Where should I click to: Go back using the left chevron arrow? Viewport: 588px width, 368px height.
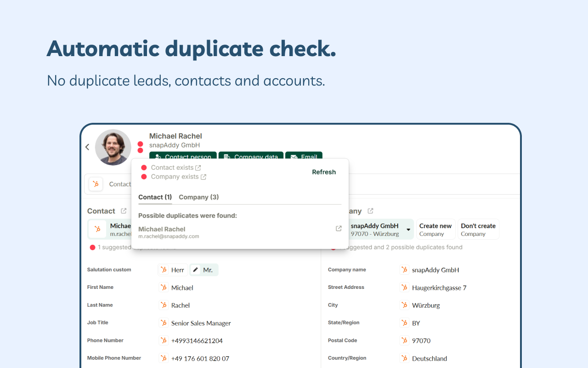(x=87, y=147)
